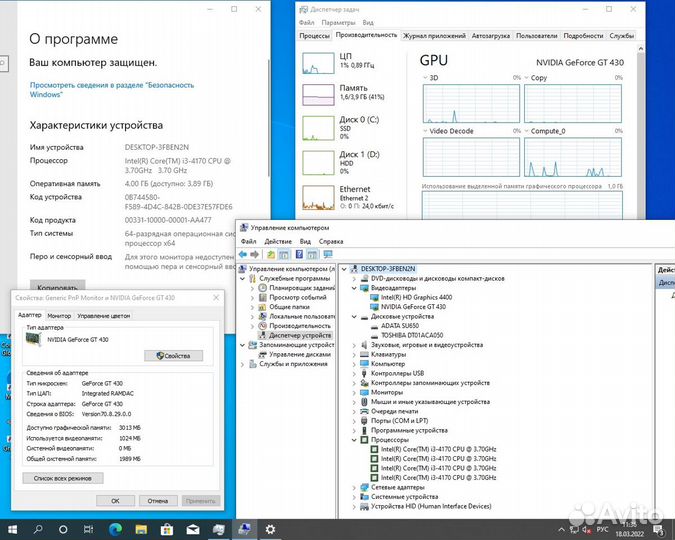Open the Options menu in Task Manager
The height and width of the screenshot is (540, 675).
tap(338, 22)
